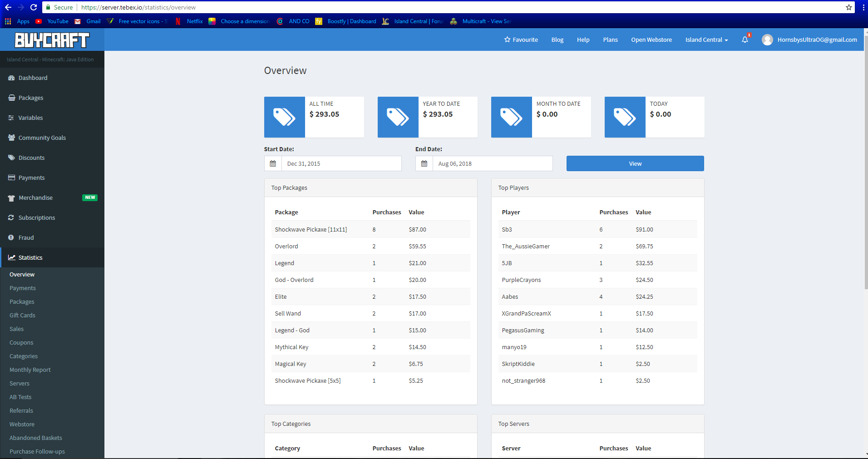The image size is (868, 459).
Task: Click the Start Date calendar icon
Action: 273,164
